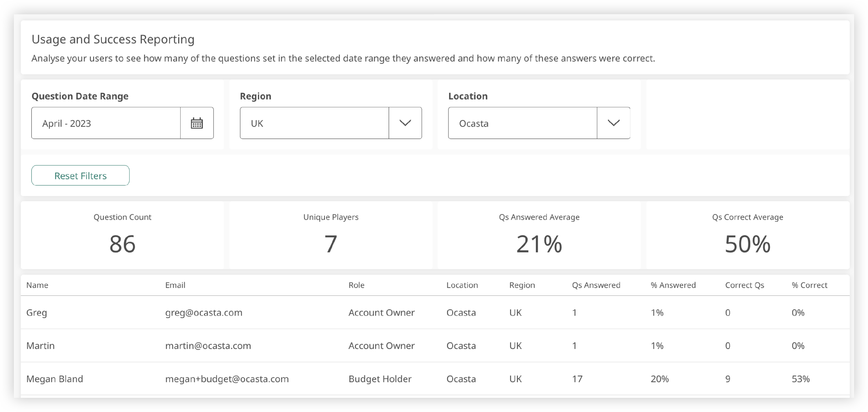Open the Ocasta location combo box

point(522,123)
